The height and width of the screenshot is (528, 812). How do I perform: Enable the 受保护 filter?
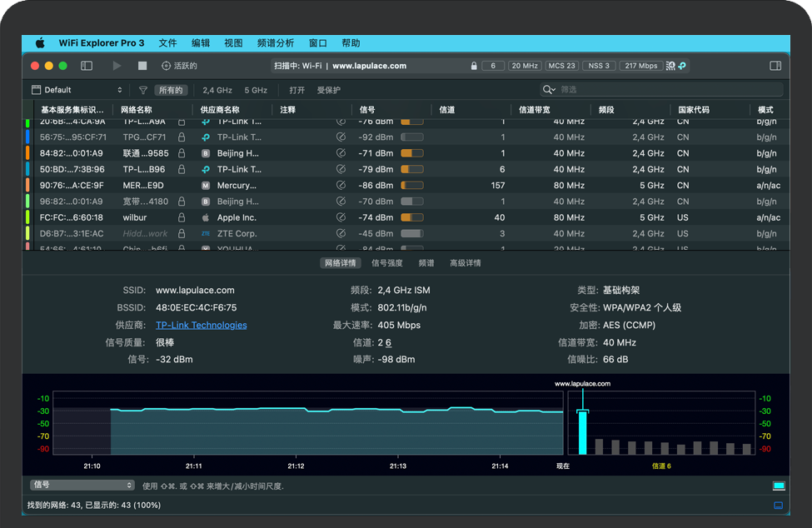coord(328,90)
